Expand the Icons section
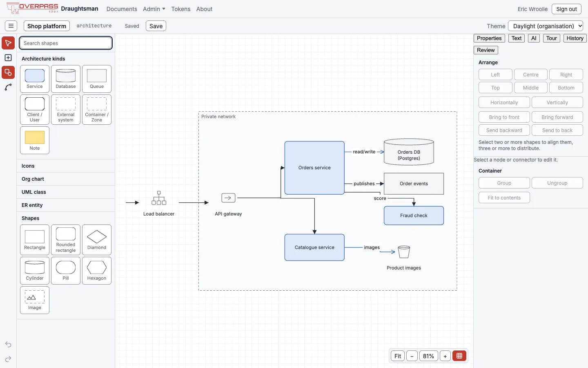 (x=66, y=166)
